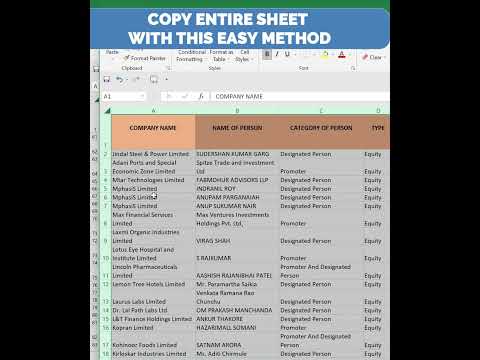This screenshot has width=480, height=360.
Task: Select cell INDRANIL ROY
Action: (237, 189)
